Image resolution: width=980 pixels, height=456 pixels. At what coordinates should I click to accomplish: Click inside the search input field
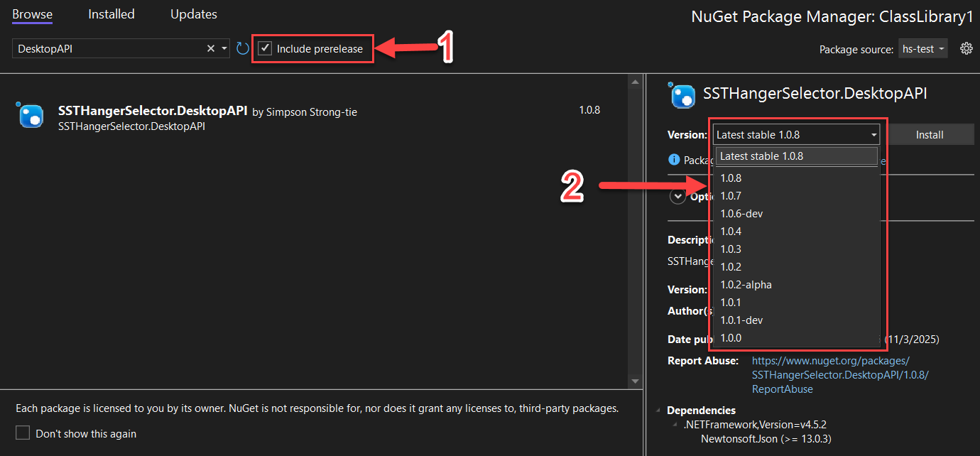point(107,48)
